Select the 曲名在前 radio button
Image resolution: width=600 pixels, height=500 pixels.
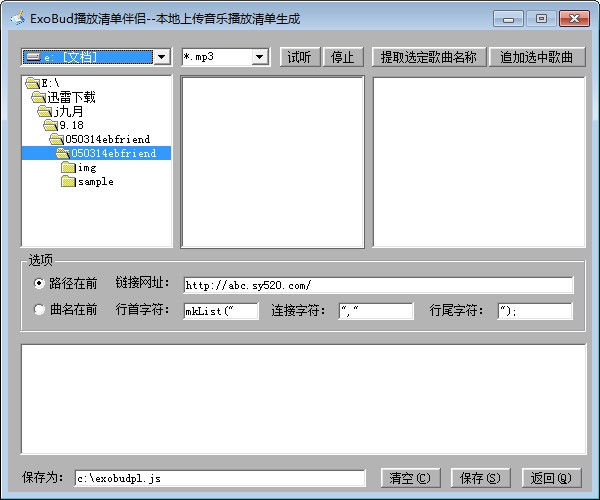point(39,309)
